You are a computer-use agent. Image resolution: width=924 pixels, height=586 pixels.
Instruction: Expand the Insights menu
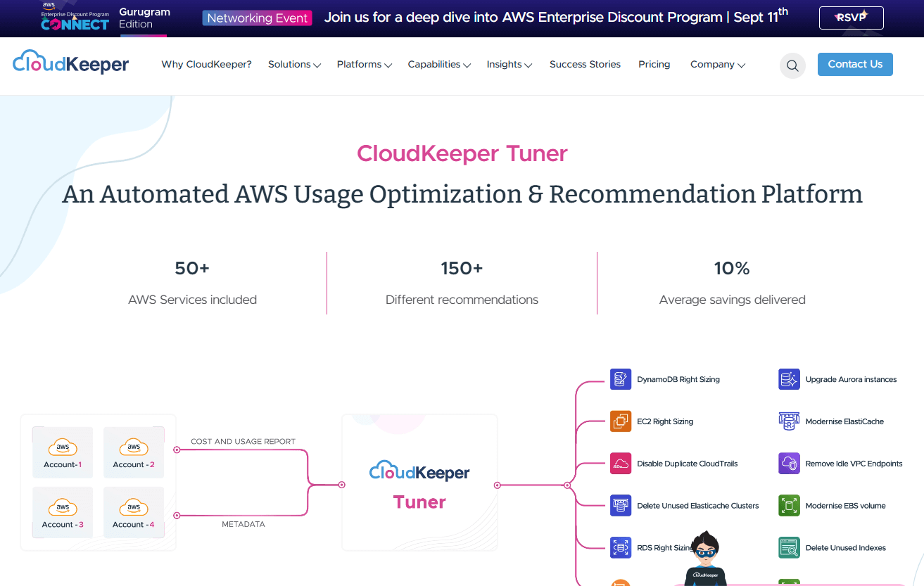509,65
